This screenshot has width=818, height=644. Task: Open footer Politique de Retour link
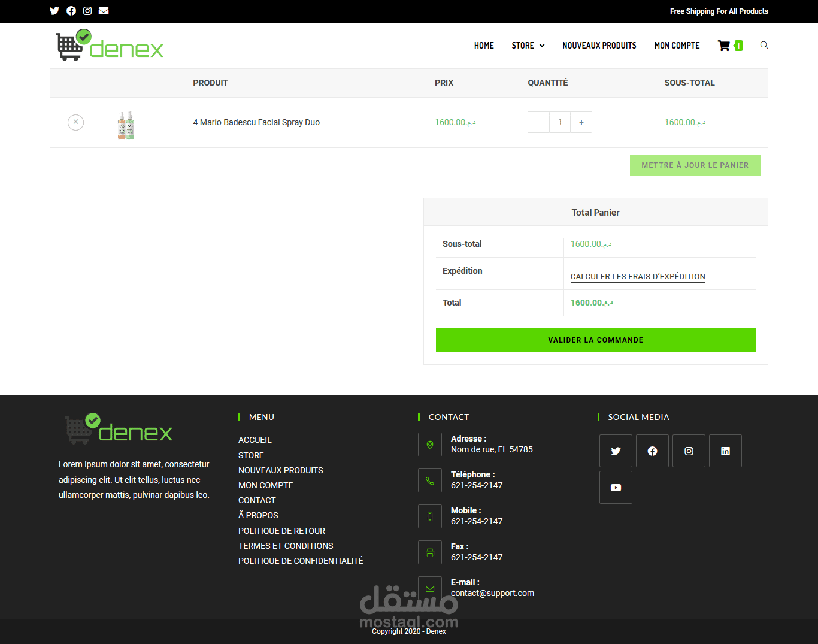coord(281,531)
